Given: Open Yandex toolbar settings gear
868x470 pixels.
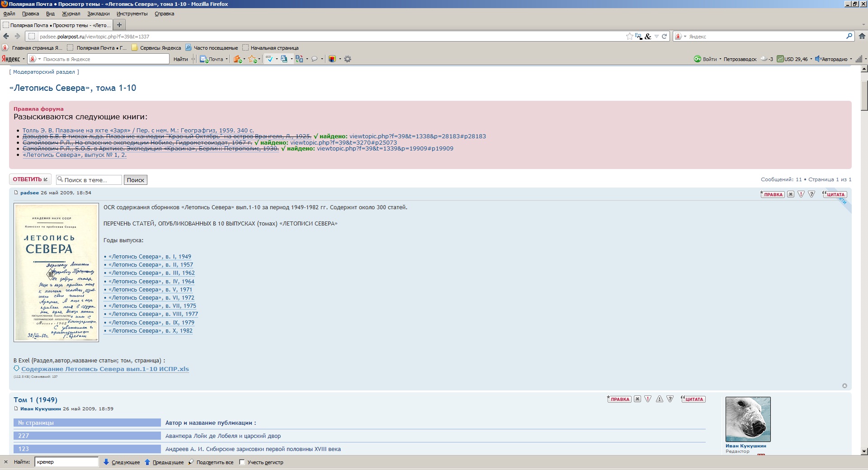Looking at the screenshot, I should [348, 59].
